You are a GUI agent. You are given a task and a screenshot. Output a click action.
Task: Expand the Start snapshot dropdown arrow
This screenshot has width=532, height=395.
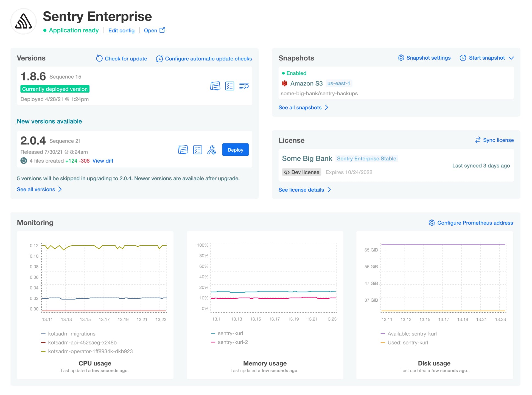coord(511,58)
